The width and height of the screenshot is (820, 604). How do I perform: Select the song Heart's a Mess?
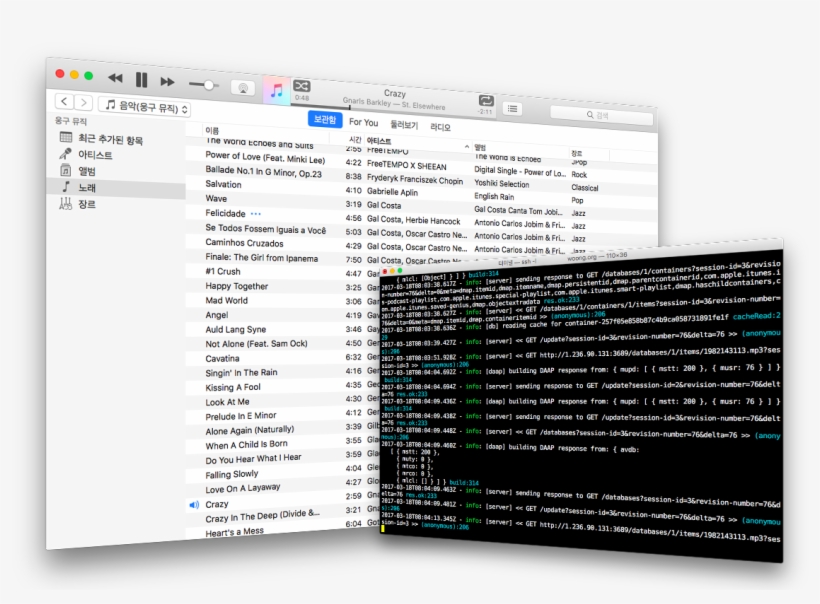tap(234, 532)
